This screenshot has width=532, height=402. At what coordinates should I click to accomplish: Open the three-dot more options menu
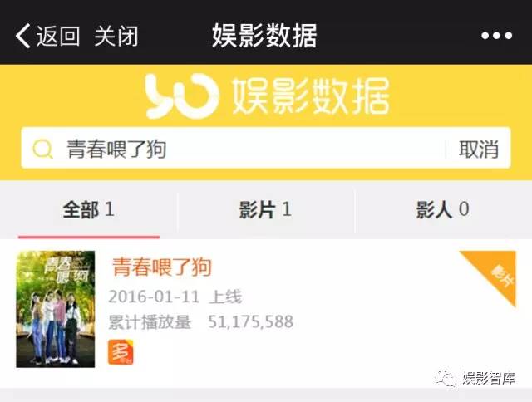tap(497, 36)
